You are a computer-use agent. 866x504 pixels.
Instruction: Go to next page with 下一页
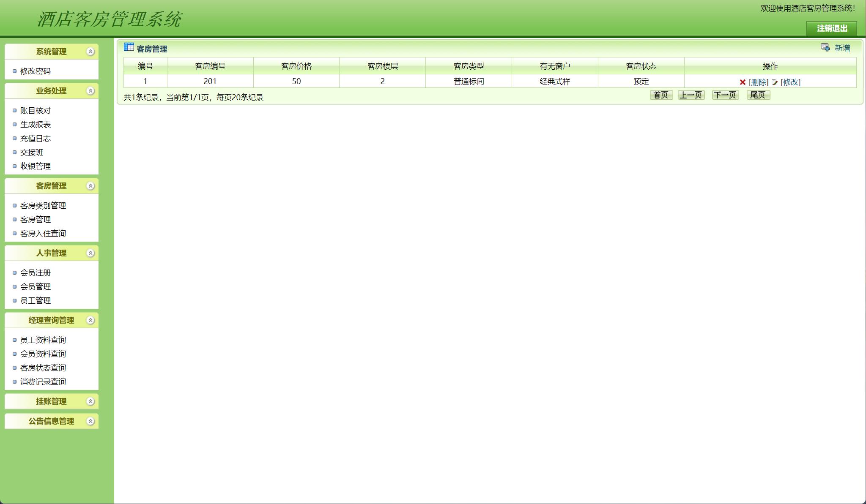point(725,95)
